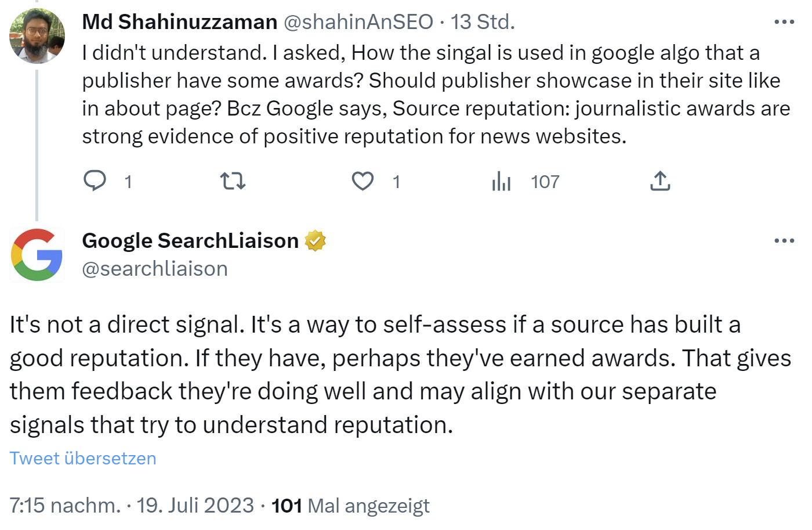Click Tweet übersetzen to translate
The height and width of the screenshot is (530, 812).
tap(83, 458)
